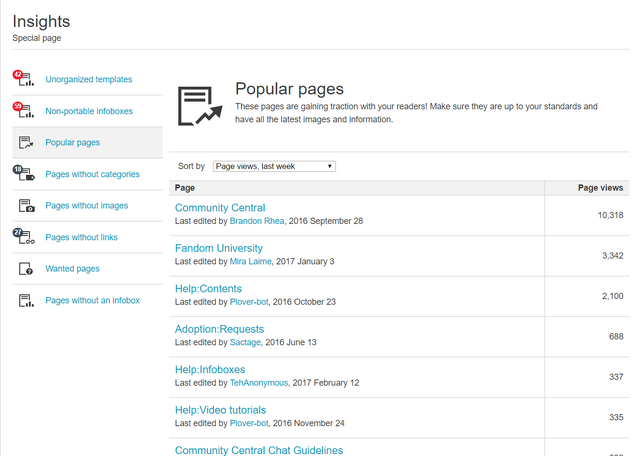
Task: Open Community Central Chat Guidelines link
Action: (x=259, y=450)
